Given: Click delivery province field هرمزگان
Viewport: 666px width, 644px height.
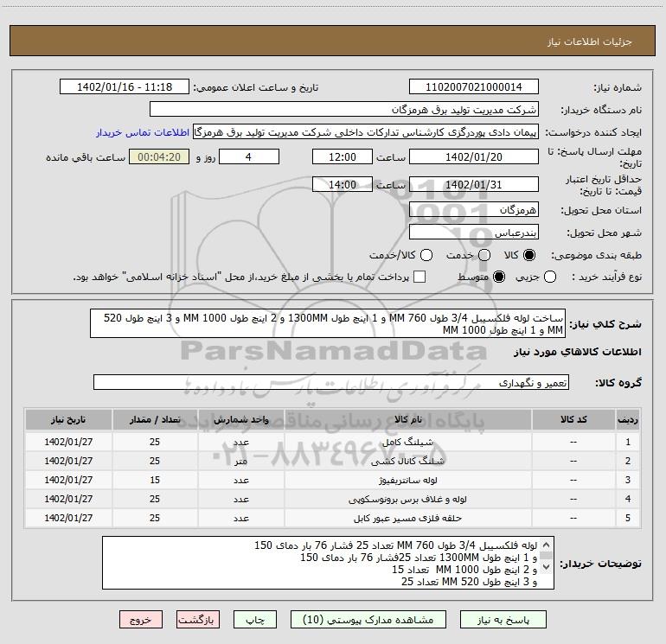Looking at the screenshot, I should point(474,209).
